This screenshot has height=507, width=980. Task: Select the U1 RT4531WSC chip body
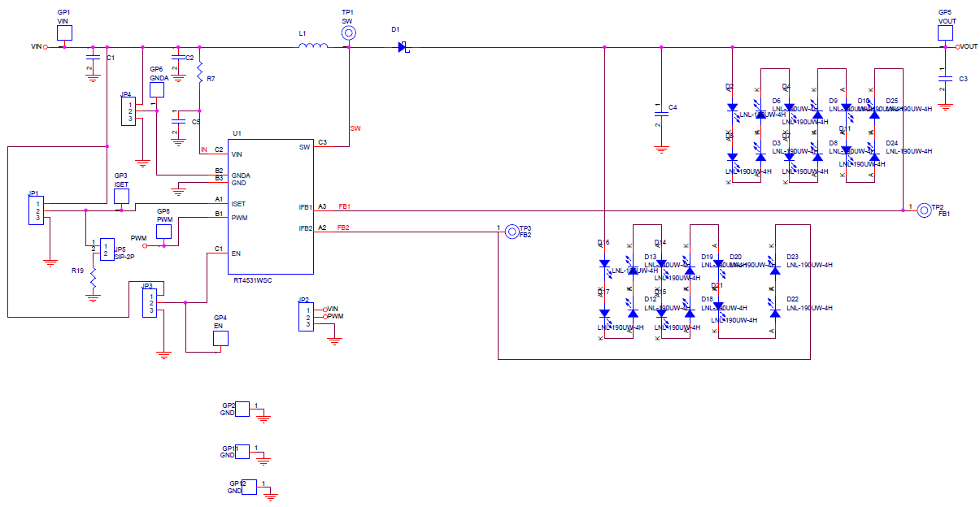pos(272,207)
